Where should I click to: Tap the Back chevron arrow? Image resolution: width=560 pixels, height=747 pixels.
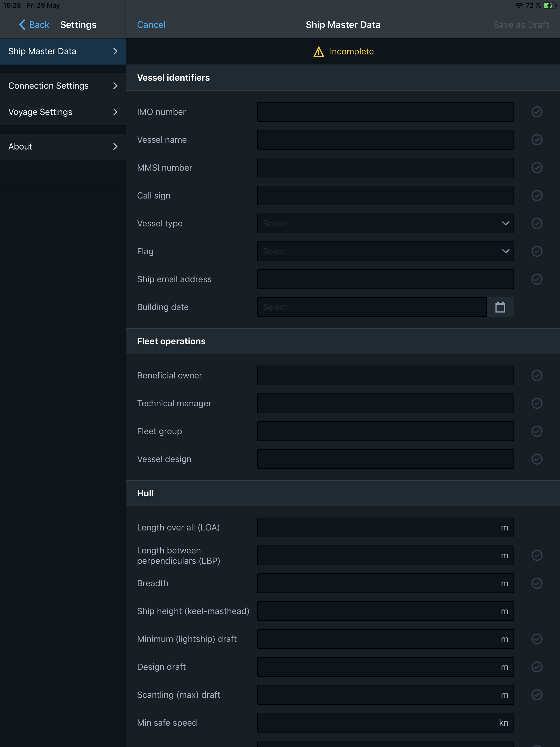point(22,25)
